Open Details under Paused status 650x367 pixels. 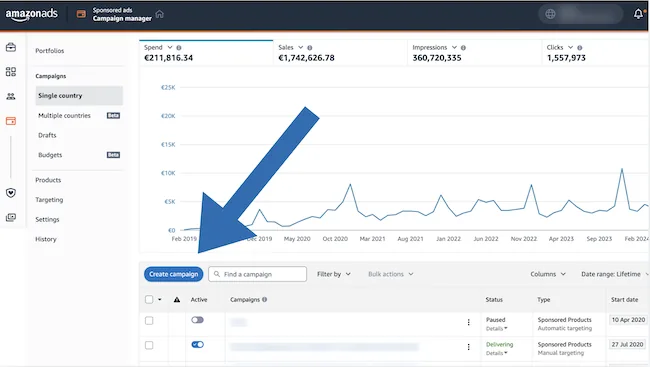[x=496, y=328]
